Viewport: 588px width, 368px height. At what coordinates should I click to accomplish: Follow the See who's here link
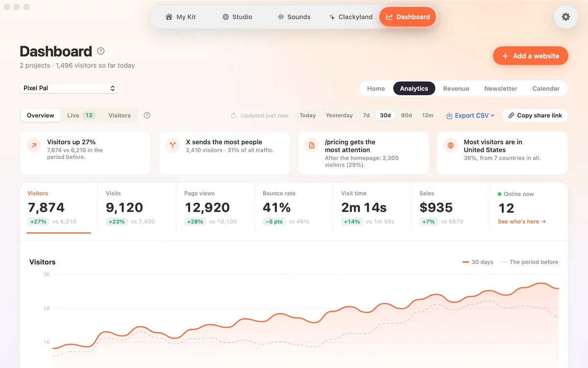coord(522,221)
